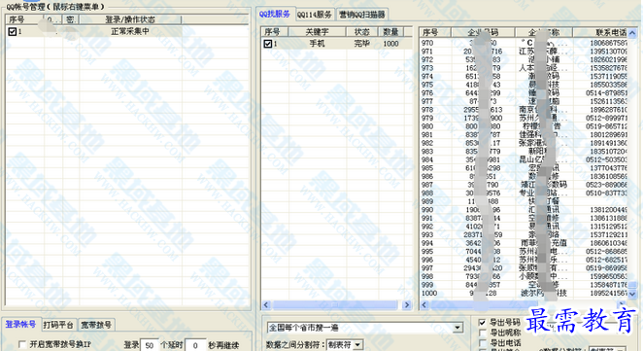This screenshot has width=644, height=351.
Task: Click the results table's down scroll arrow
Action: (x=632, y=295)
